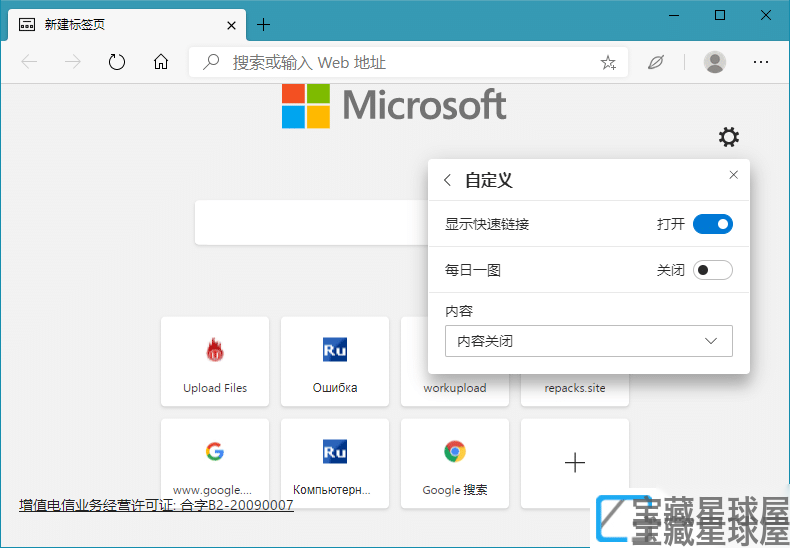Open the www.google quick link tile

coord(215,463)
